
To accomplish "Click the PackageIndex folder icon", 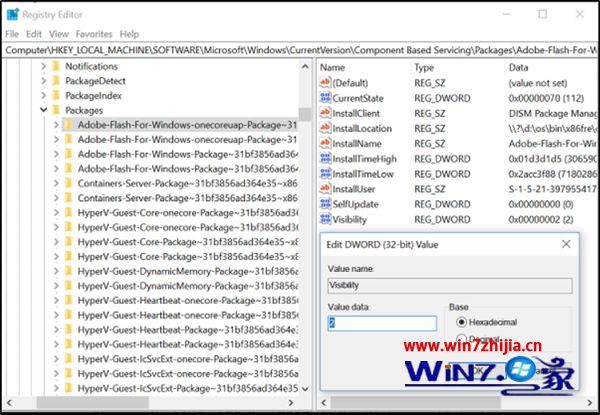I will [56, 95].
